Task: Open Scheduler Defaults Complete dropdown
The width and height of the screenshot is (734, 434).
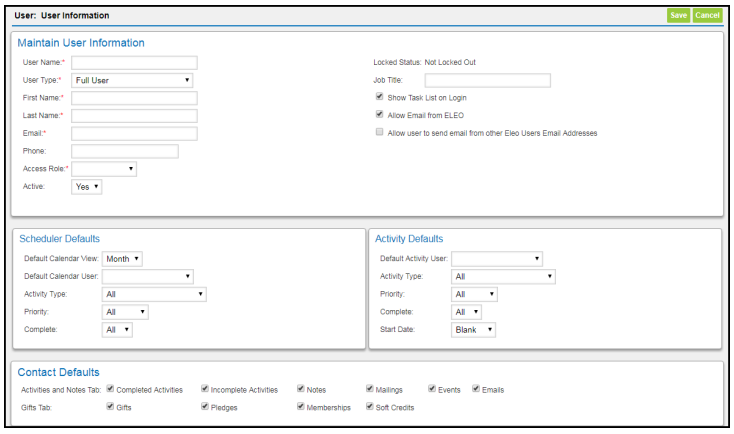Action: pos(117,330)
